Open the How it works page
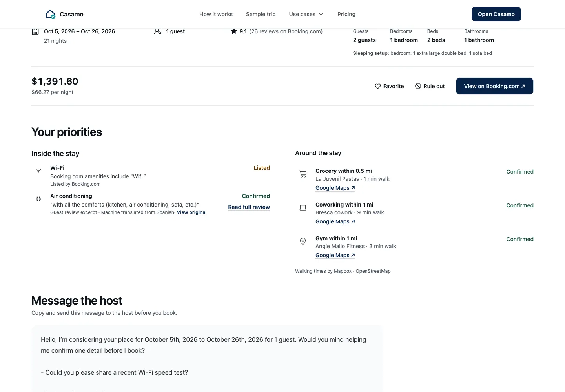The width and height of the screenshot is (565, 392). [x=216, y=14]
